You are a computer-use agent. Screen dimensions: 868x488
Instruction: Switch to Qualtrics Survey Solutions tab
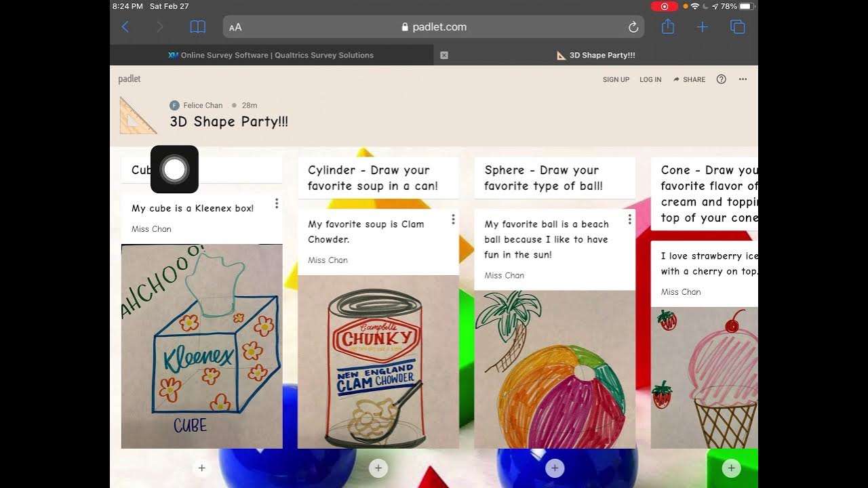pos(271,56)
